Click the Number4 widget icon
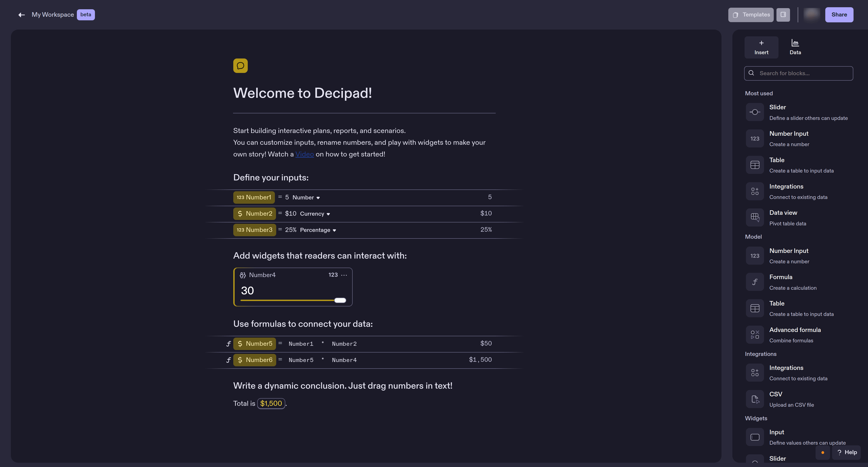The image size is (868, 467). 243,275
